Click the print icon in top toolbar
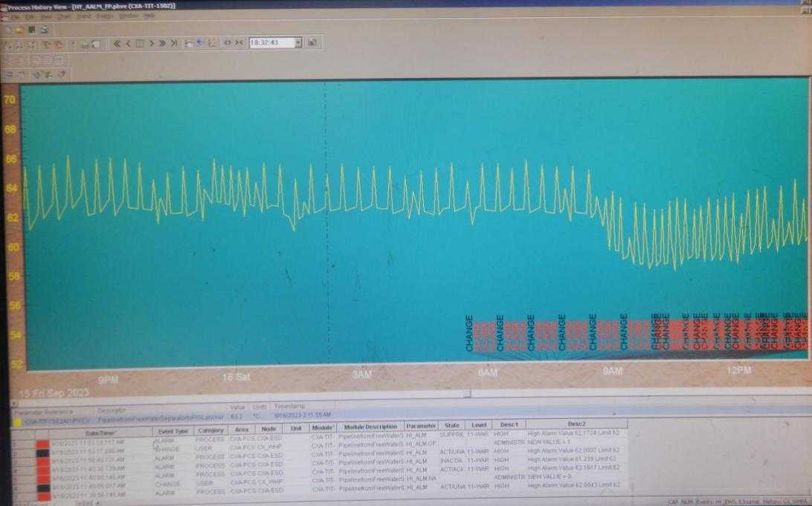 pyautogui.click(x=44, y=30)
